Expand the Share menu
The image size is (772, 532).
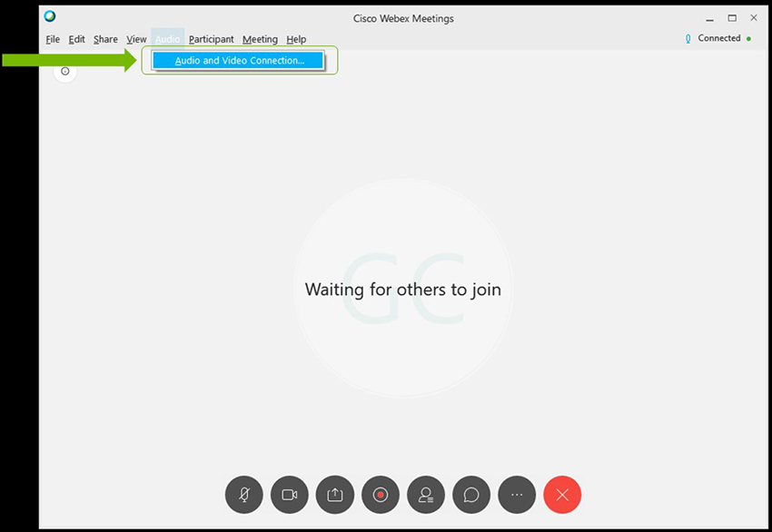point(105,39)
